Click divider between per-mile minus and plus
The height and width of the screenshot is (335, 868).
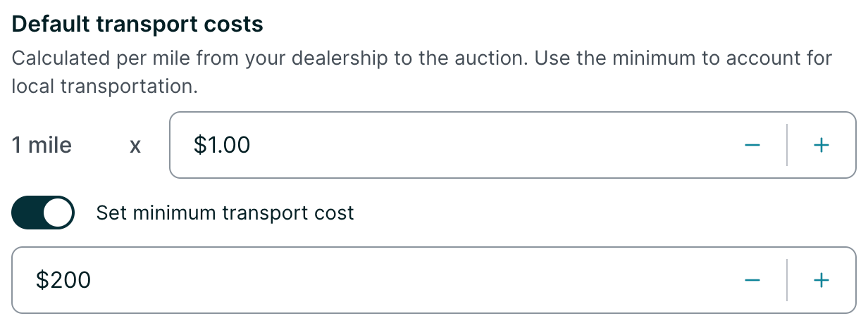point(786,146)
